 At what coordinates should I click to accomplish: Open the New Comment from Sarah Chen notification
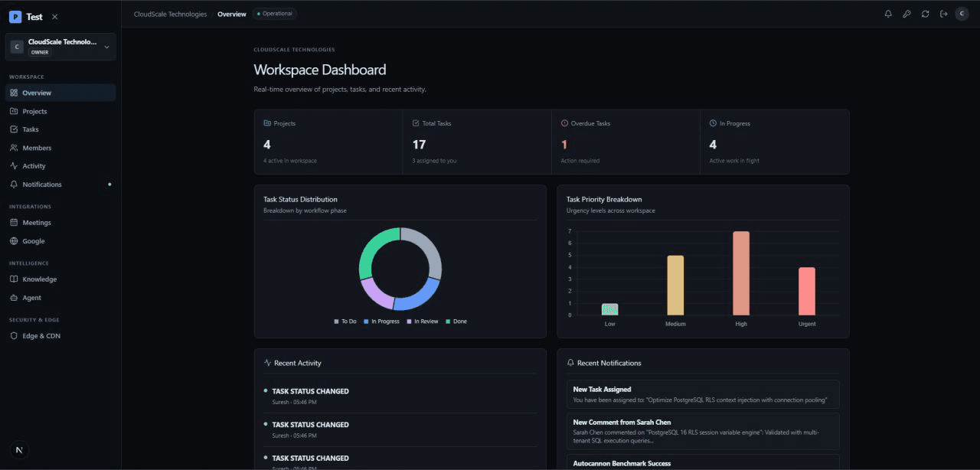point(703,431)
